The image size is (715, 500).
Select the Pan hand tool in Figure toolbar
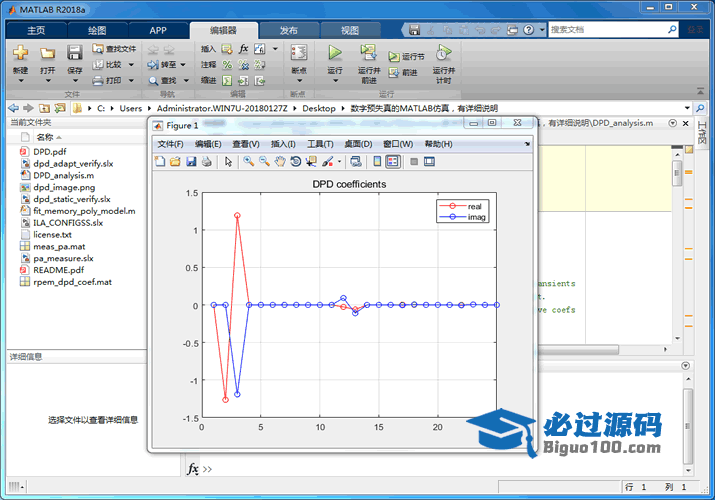280,161
